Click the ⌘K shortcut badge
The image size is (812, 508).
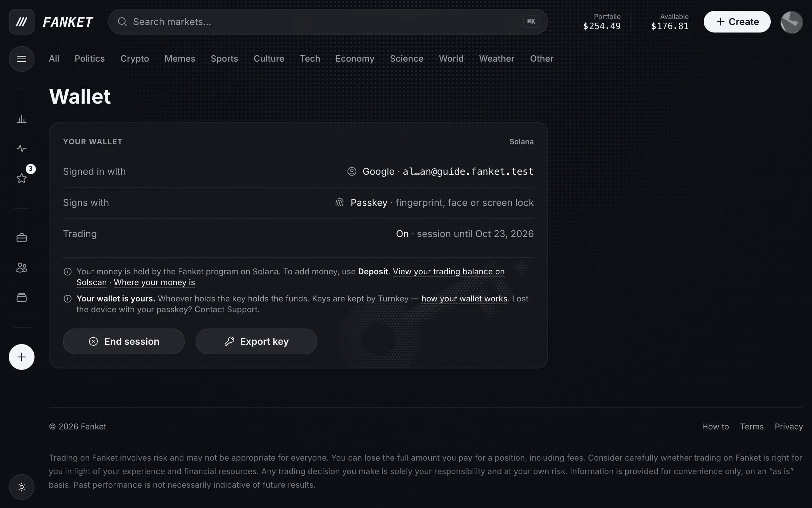click(531, 22)
